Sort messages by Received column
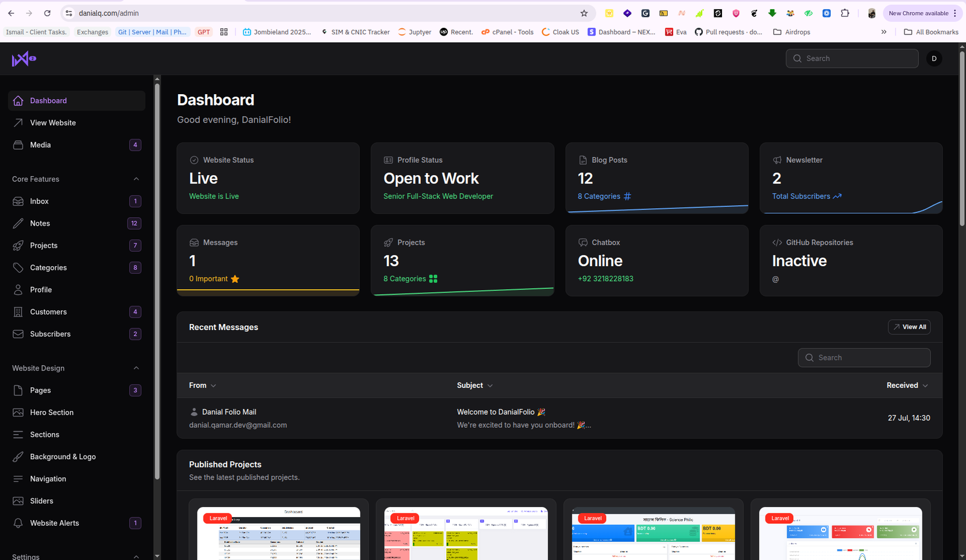This screenshot has height=560, width=966. 907,386
